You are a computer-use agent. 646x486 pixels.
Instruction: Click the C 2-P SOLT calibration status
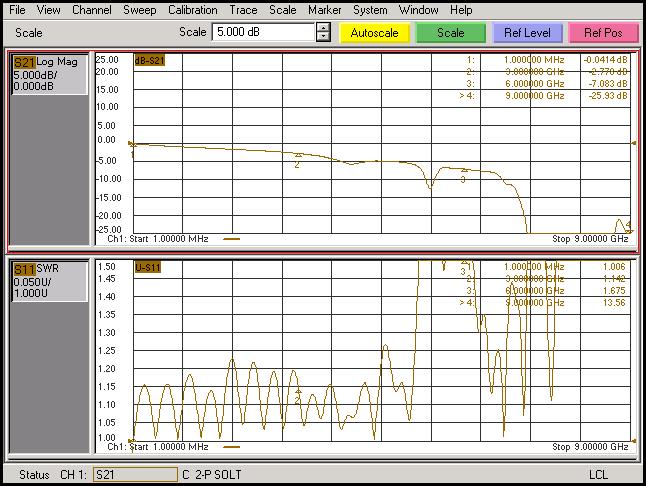[x=212, y=475]
